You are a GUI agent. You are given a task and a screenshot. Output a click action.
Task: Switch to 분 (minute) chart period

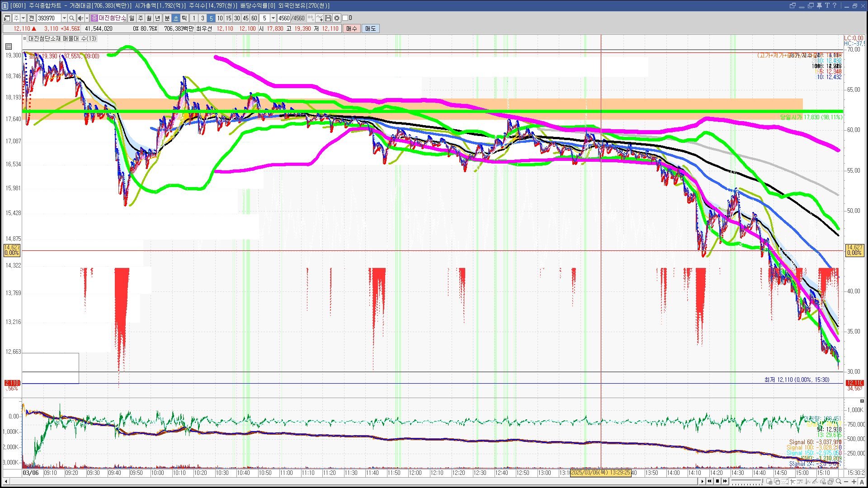point(167,18)
